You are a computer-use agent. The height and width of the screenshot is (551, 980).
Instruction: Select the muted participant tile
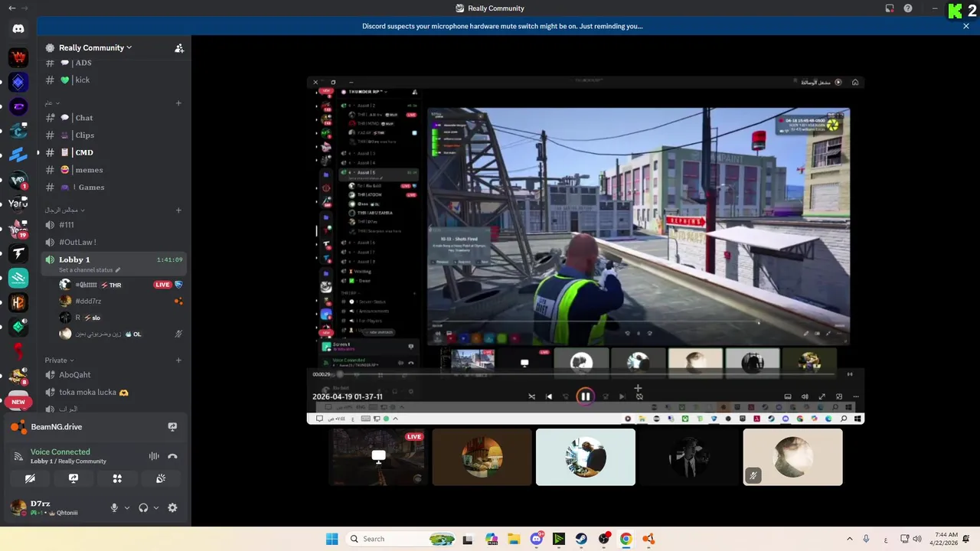click(792, 457)
